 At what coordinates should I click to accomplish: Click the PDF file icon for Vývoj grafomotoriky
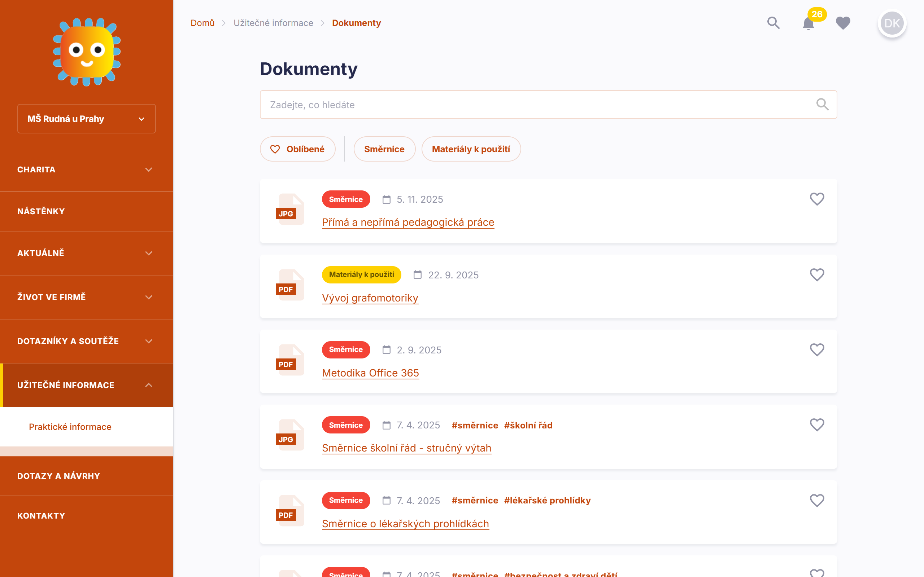[x=290, y=285]
